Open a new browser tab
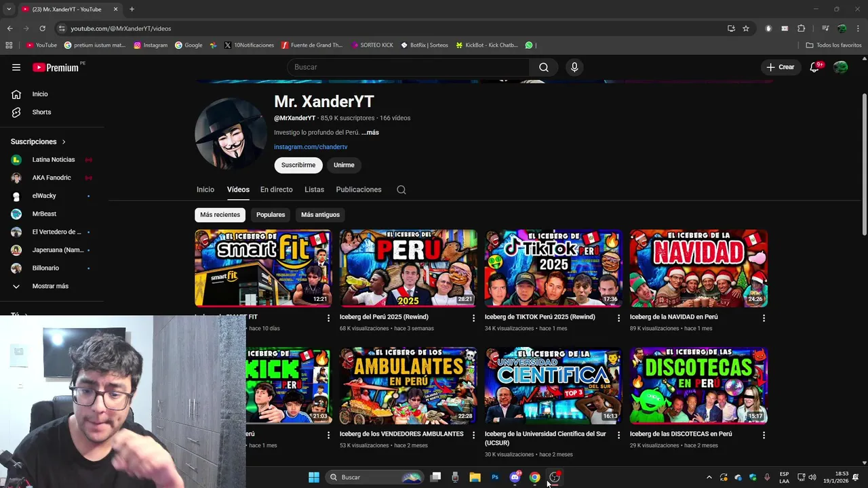 (x=132, y=9)
